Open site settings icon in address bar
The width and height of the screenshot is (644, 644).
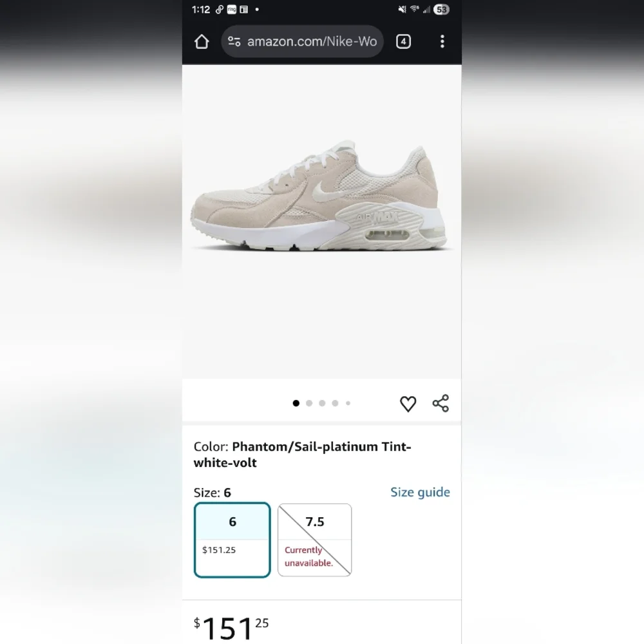pyautogui.click(x=234, y=41)
